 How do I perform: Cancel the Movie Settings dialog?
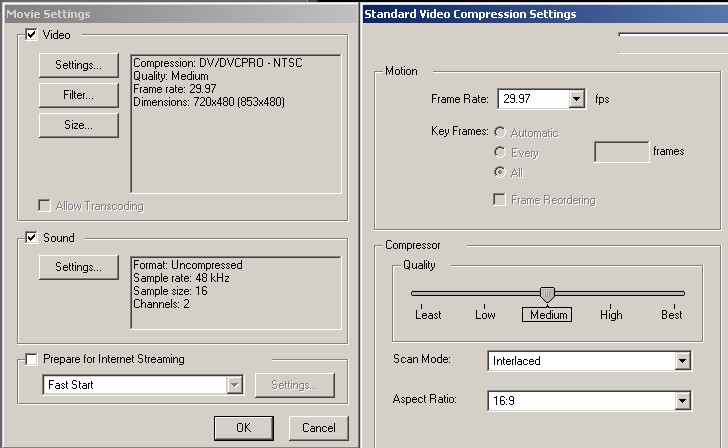(318, 427)
